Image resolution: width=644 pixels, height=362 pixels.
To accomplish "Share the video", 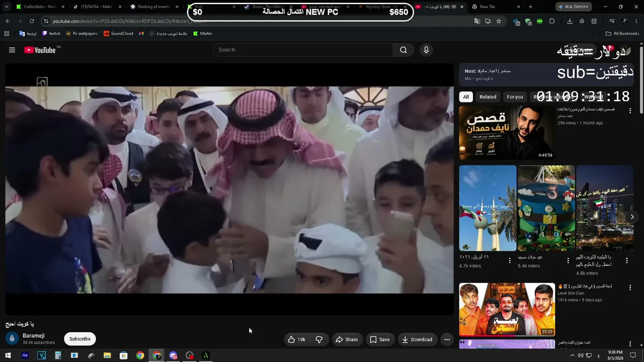I will 347,339.
